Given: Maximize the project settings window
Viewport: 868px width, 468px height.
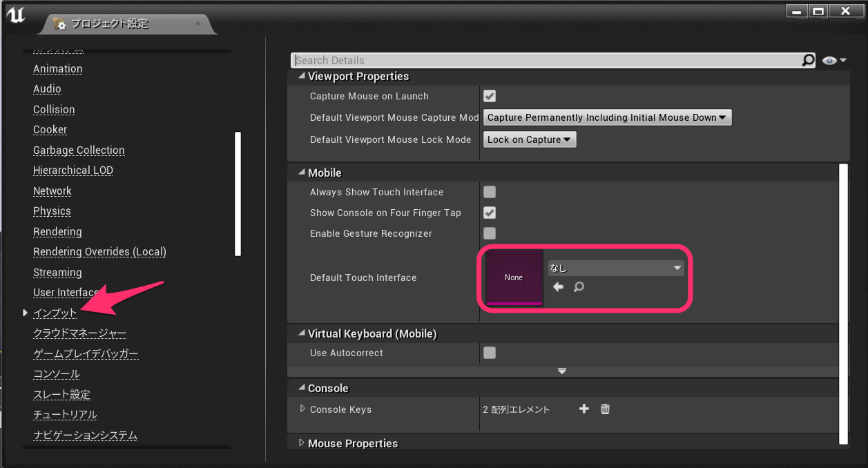Looking at the screenshot, I should 818,11.
